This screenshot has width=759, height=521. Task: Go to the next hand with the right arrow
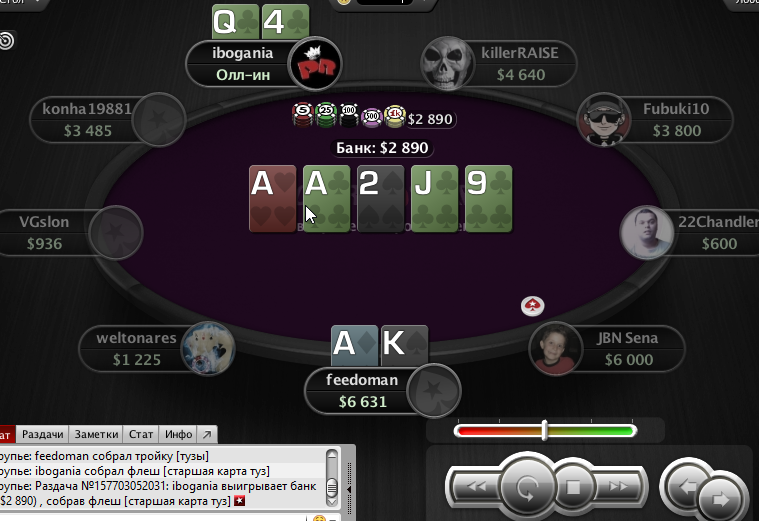(x=720, y=499)
